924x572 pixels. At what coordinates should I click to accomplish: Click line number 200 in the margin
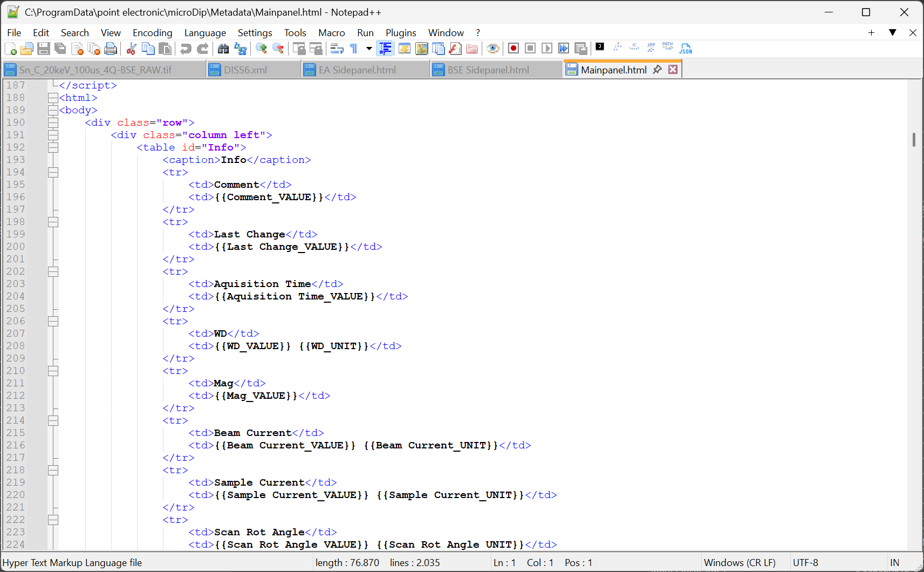coord(16,247)
